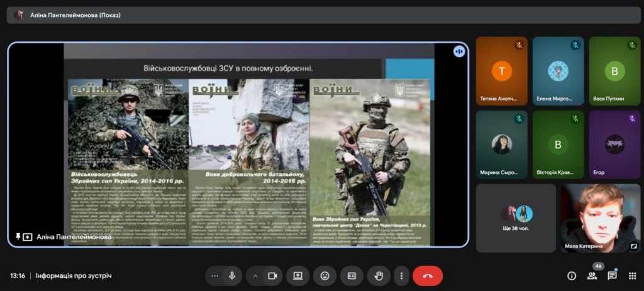The image size is (644, 291).
Task: Expand audio settings via three-dots beside microphone
Action: 215,275
